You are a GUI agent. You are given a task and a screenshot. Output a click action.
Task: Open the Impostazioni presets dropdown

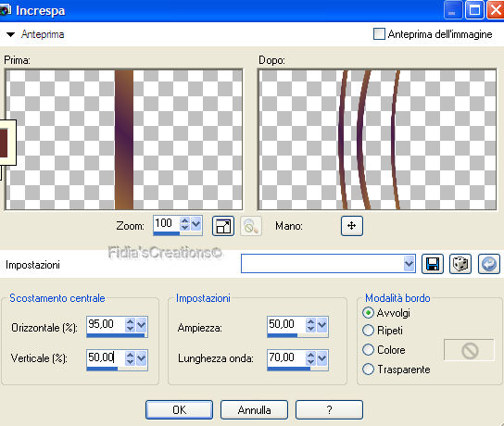point(409,264)
